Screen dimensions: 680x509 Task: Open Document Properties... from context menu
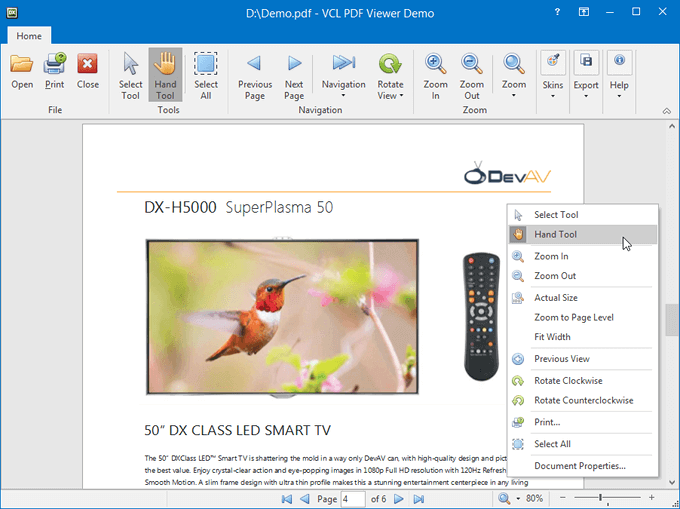[x=582, y=466]
